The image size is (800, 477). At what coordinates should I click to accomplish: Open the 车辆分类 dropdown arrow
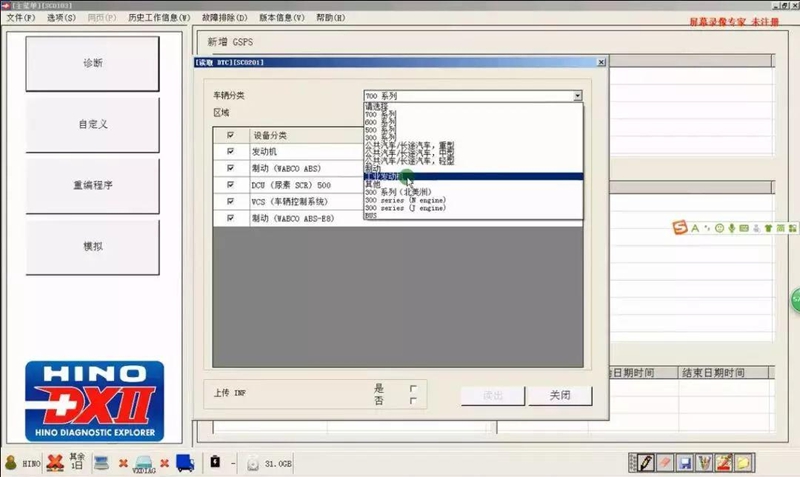pyautogui.click(x=577, y=96)
